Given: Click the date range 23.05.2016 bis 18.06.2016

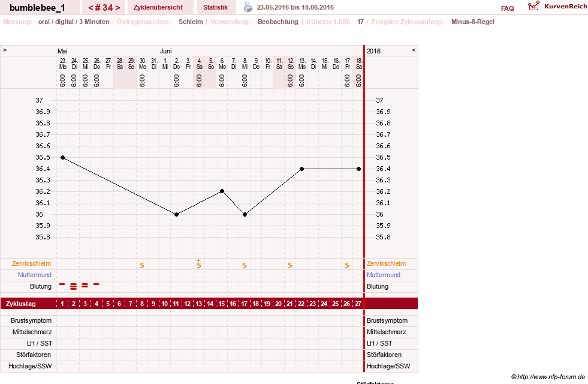Looking at the screenshot, I should click(x=295, y=7).
